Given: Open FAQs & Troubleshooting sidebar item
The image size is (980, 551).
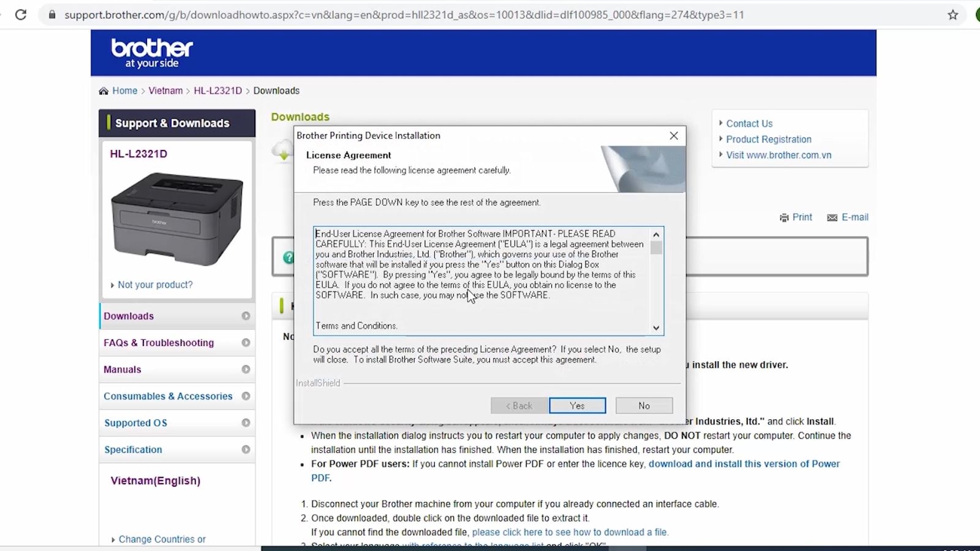Looking at the screenshot, I should [177, 343].
